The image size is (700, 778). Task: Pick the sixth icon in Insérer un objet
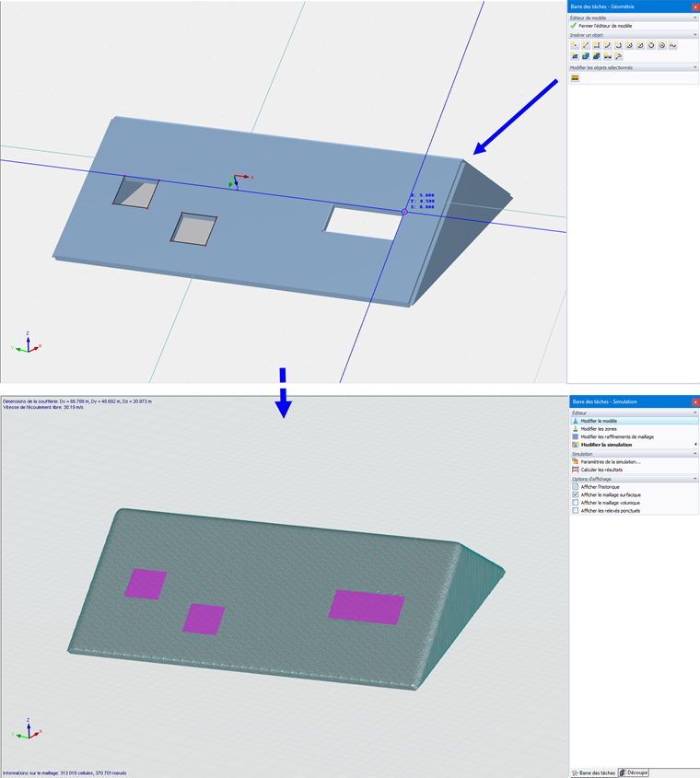coord(629,45)
